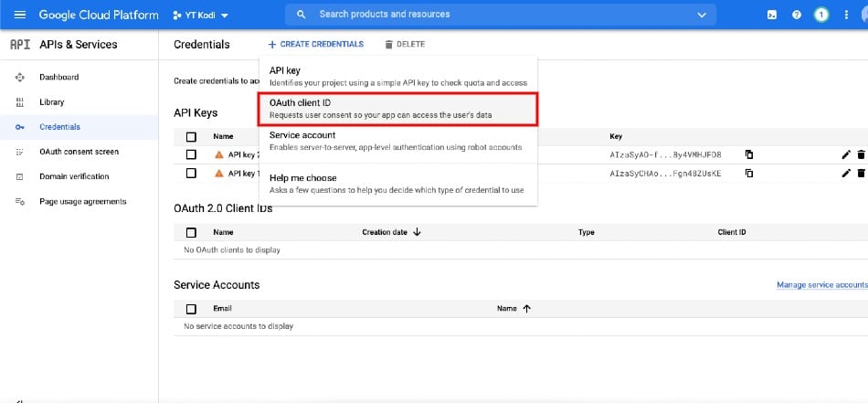This screenshot has height=403, width=868.
Task: Expand the search bar dropdown arrow
Action: point(702,15)
